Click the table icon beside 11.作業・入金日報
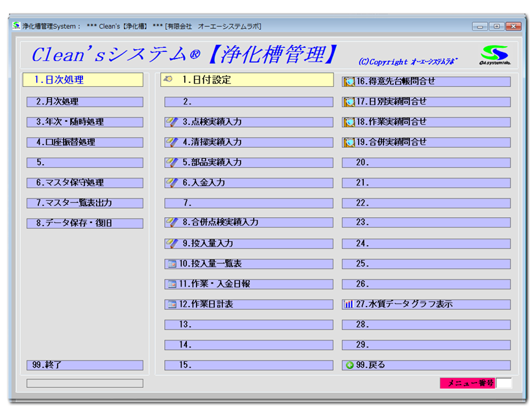This screenshot has width=532, height=415. click(172, 284)
